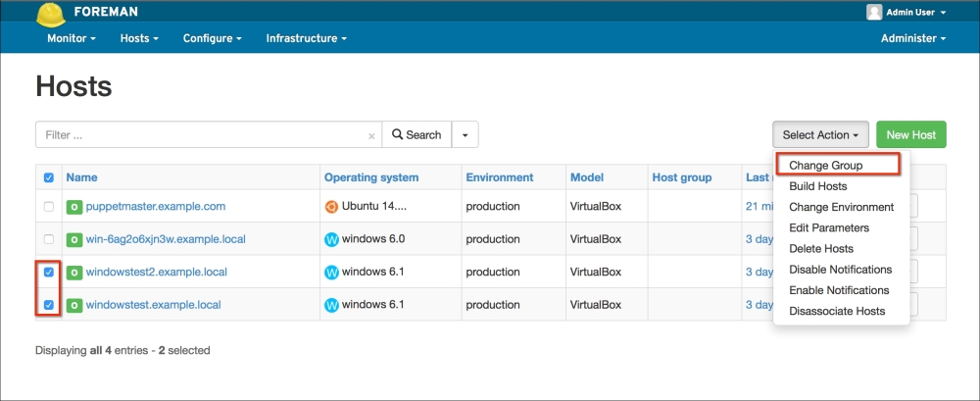
Task: Open the Infrastructure navigation menu
Action: point(306,38)
